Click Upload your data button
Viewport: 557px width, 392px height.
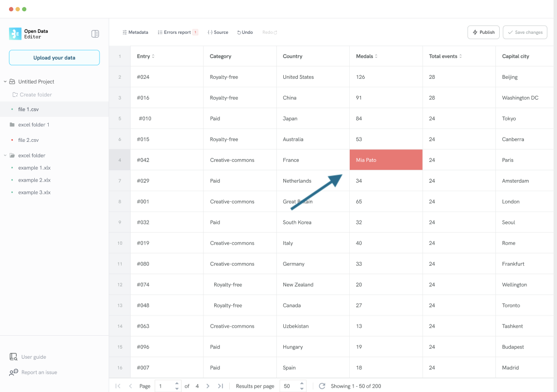54,58
